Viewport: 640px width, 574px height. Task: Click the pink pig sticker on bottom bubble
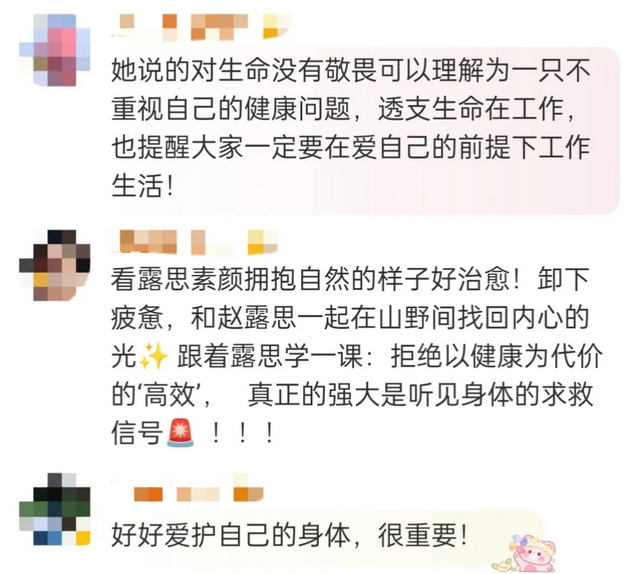tap(524, 554)
